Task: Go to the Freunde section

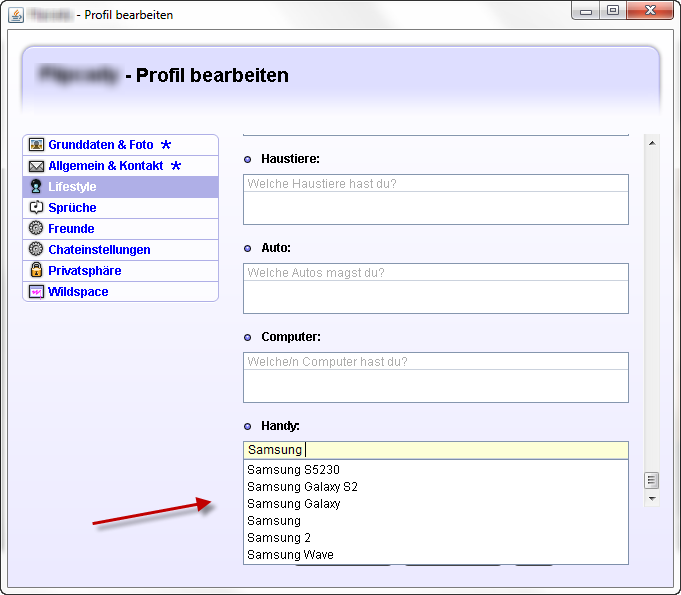Action: [120, 228]
